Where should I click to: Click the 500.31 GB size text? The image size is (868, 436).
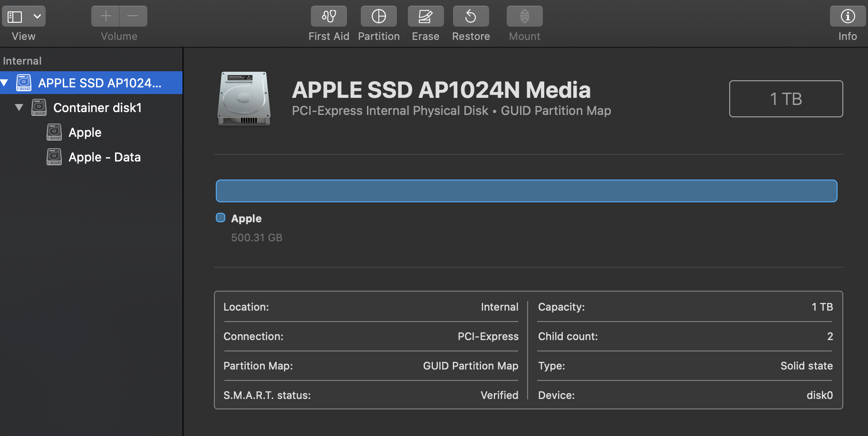click(x=257, y=237)
